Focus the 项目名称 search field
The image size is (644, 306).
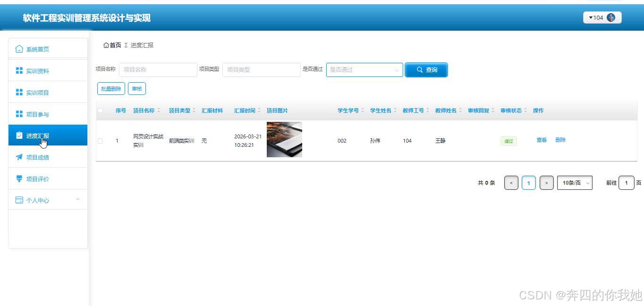point(158,70)
